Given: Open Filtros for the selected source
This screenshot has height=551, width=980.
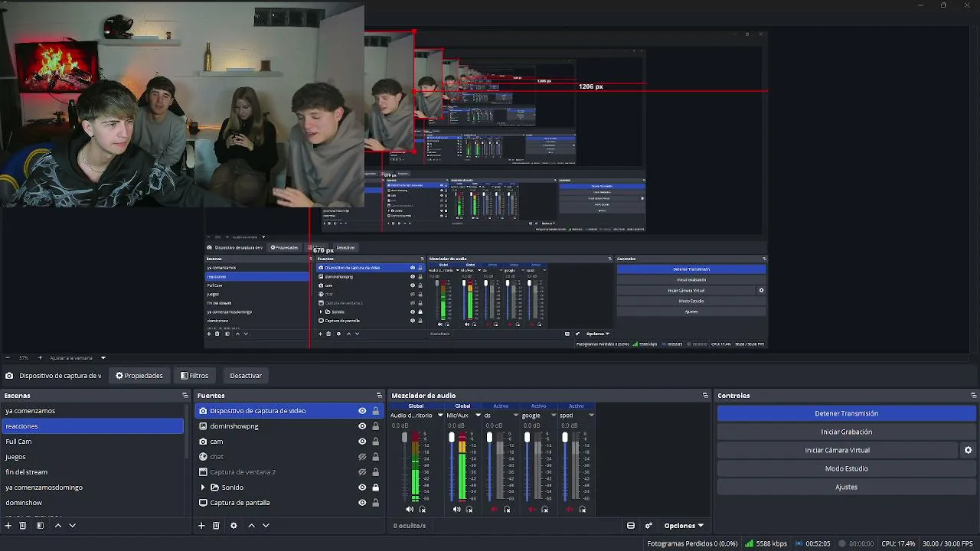Looking at the screenshot, I should pos(194,376).
